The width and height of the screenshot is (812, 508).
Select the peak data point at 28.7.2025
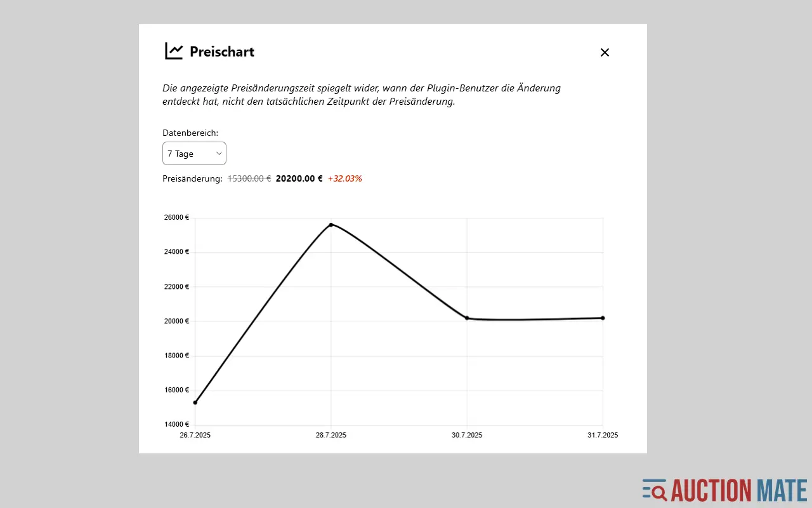(x=331, y=225)
